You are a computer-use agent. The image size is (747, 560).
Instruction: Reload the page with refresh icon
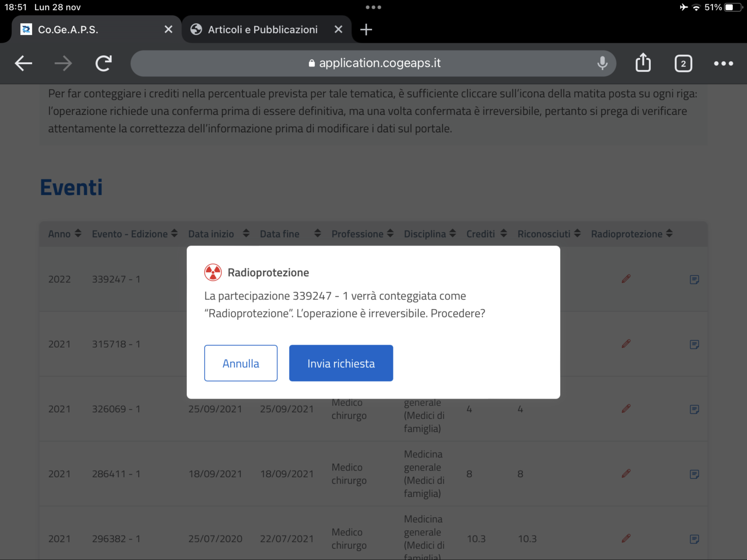click(104, 63)
